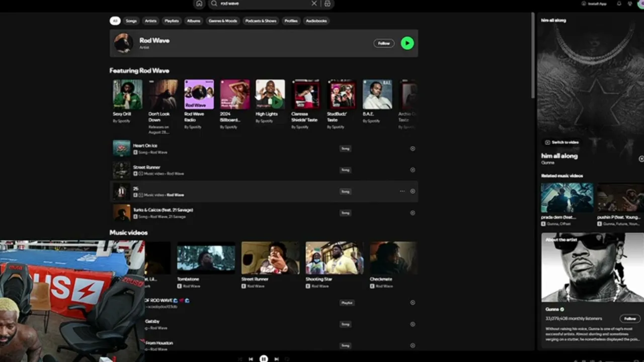Click album art for song 25
The image size is (644, 362).
pyautogui.click(x=122, y=192)
